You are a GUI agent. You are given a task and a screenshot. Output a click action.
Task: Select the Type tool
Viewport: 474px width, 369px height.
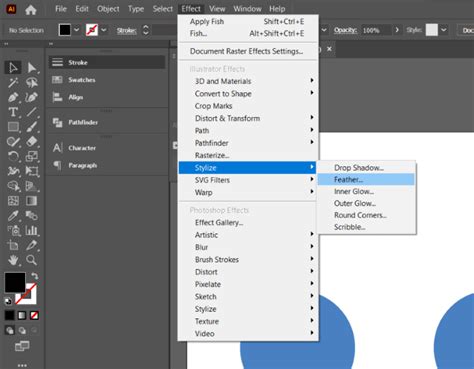pyautogui.click(x=13, y=112)
